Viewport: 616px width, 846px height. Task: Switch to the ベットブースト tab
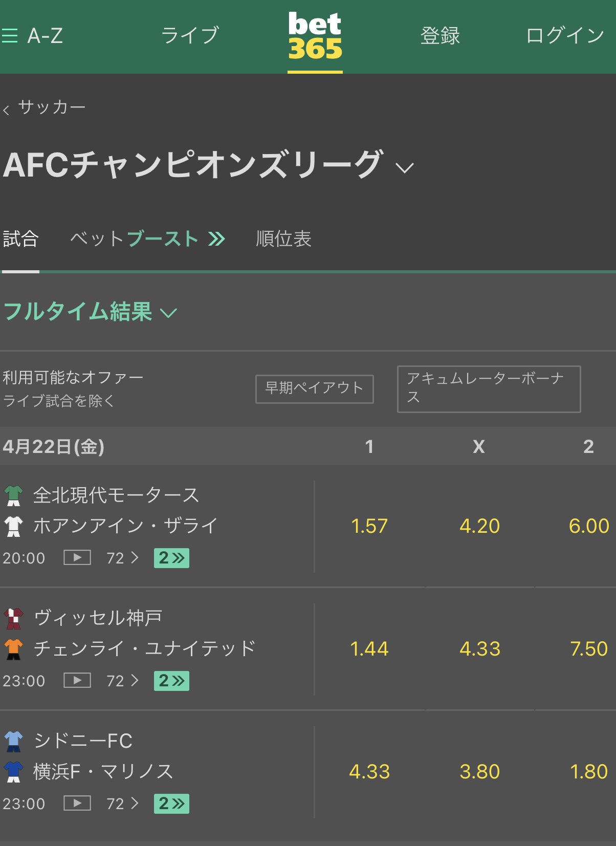(x=147, y=238)
